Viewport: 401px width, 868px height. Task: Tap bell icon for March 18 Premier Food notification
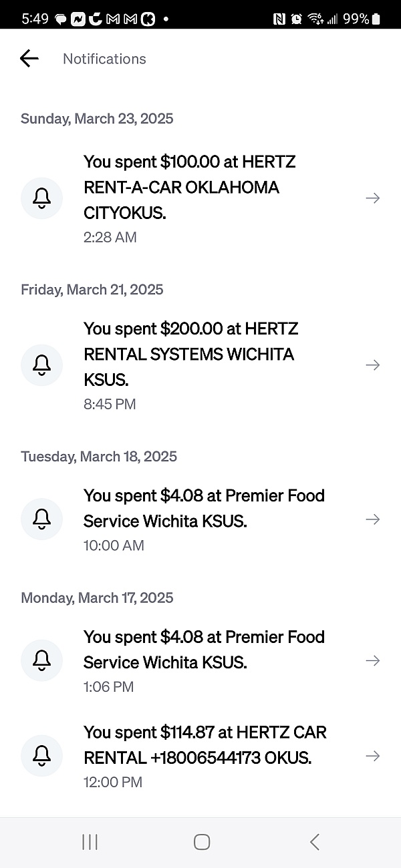coord(42,519)
